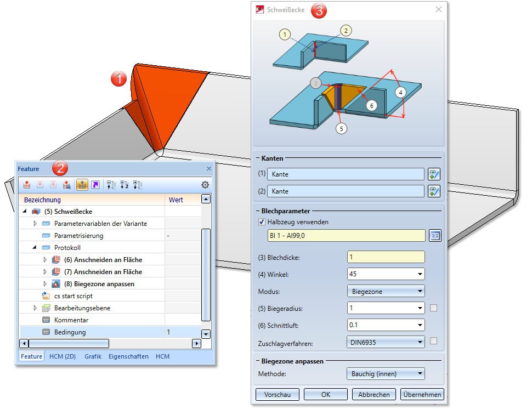
Task: Open semi-finished product catalogue icon
Action: pos(435,235)
